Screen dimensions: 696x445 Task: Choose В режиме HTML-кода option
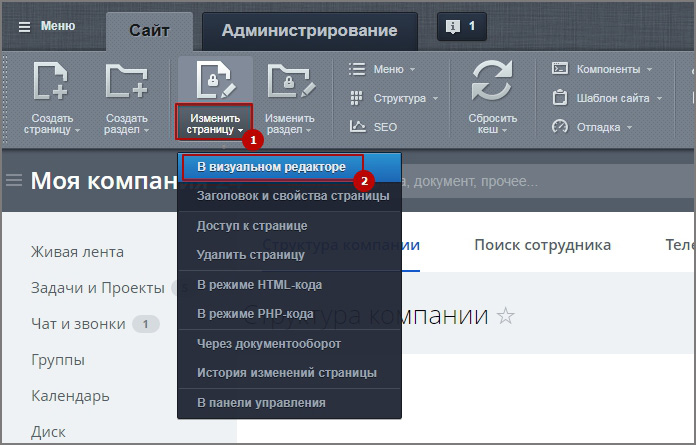tap(259, 285)
